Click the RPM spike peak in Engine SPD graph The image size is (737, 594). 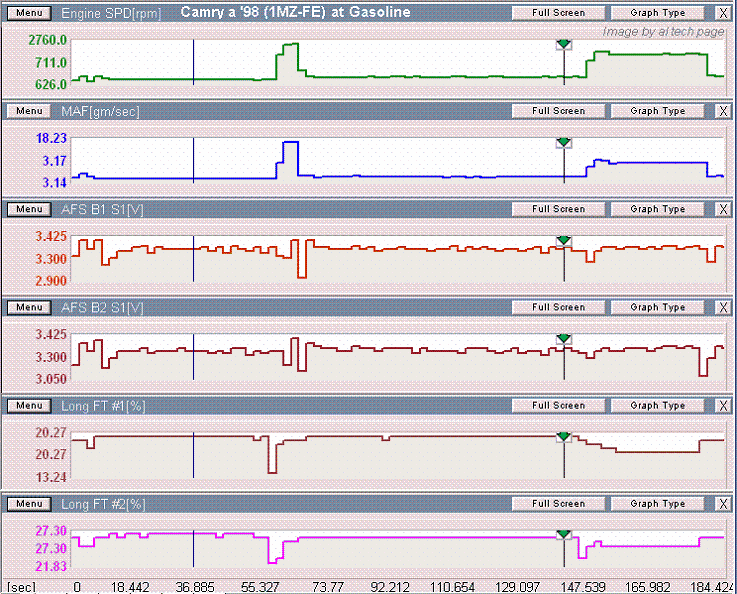[x=290, y=45]
